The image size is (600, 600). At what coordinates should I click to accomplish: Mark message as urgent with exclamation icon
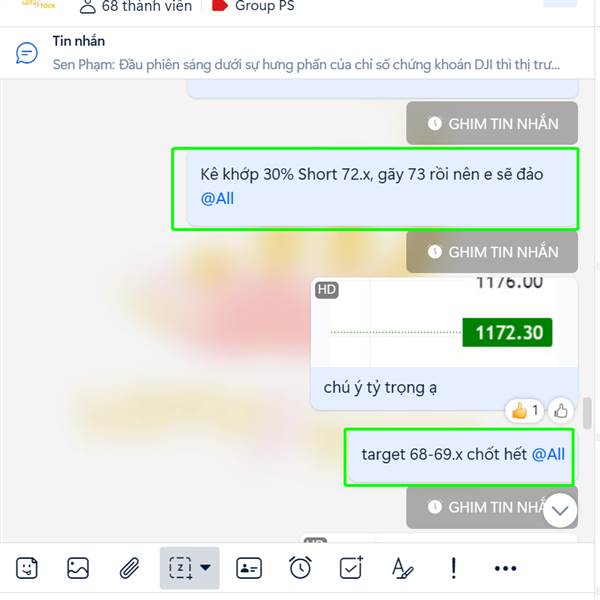point(454,568)
